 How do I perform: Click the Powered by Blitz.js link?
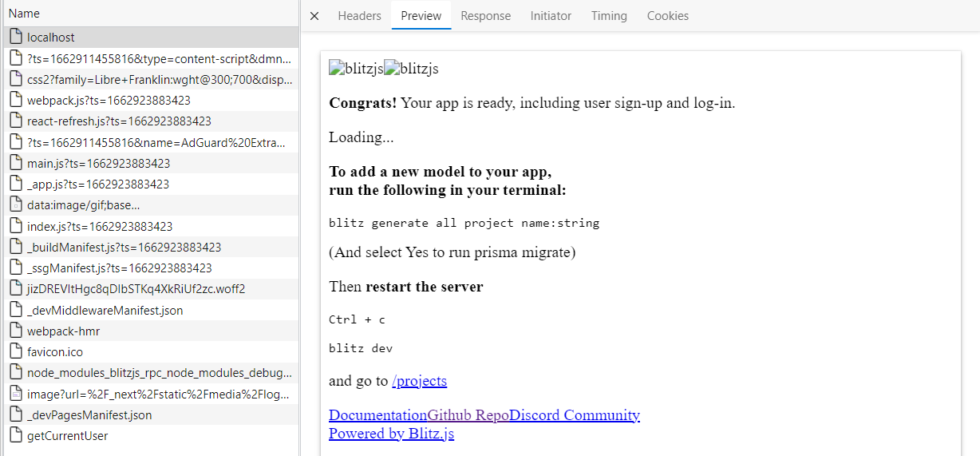(392, 434)
